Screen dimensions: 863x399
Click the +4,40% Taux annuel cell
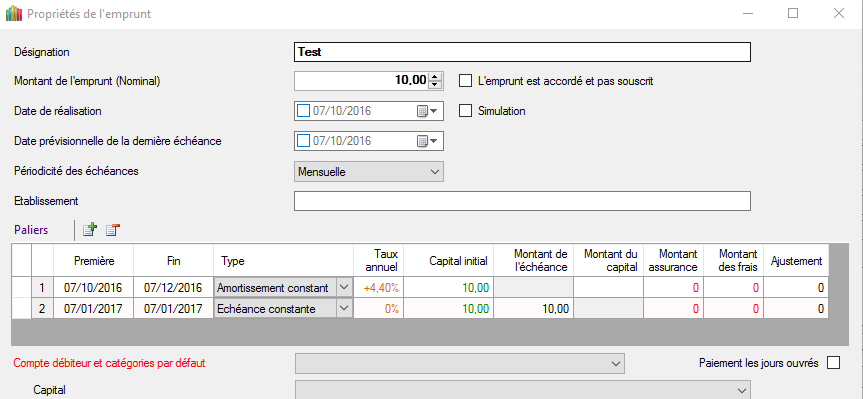(x=378, y=287)
